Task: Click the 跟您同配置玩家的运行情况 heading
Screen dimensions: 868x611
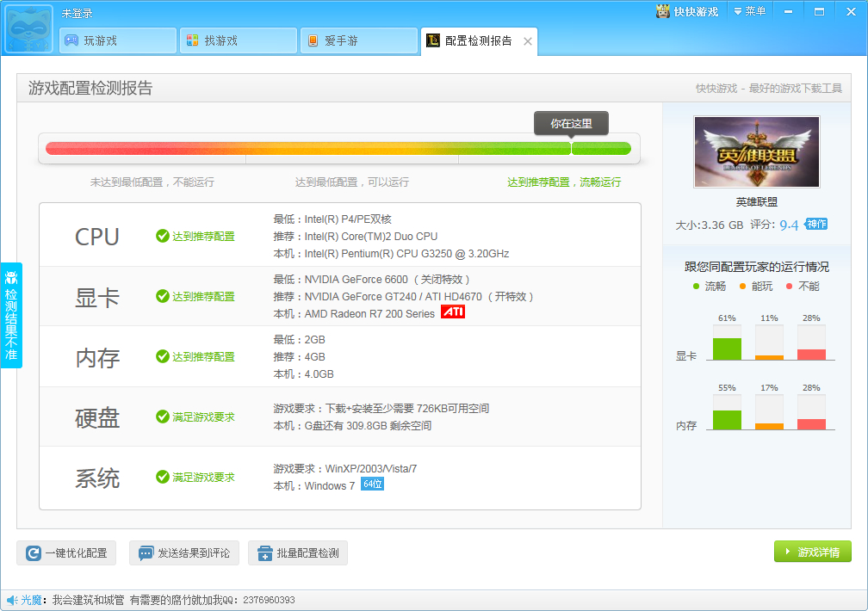Action: (x=757, y=267)
